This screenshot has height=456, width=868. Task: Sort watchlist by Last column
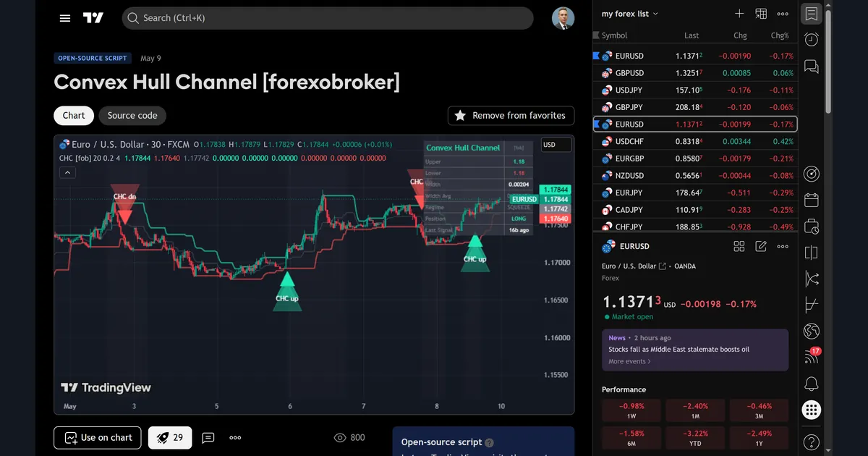coord(692,35)
